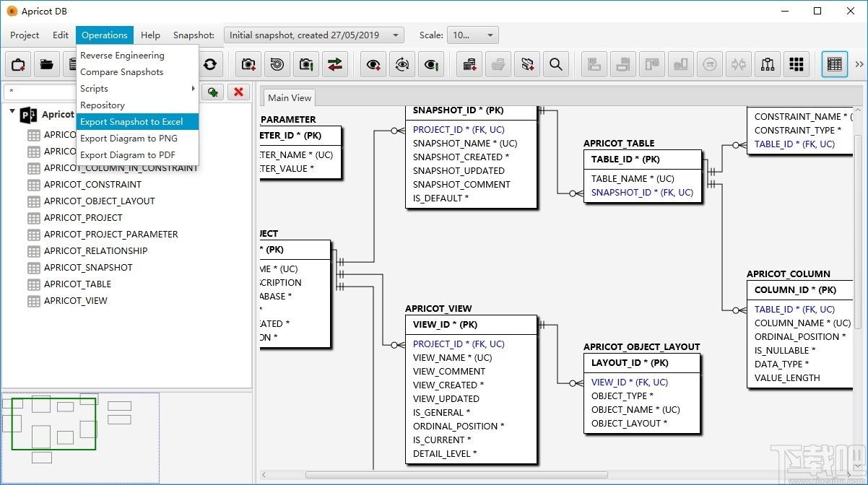Select Export Diagram to PDF

tap(137, 154)
